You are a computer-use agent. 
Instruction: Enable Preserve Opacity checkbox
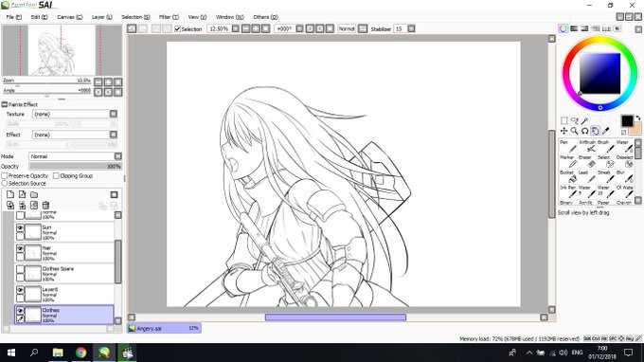pos(5,176)
